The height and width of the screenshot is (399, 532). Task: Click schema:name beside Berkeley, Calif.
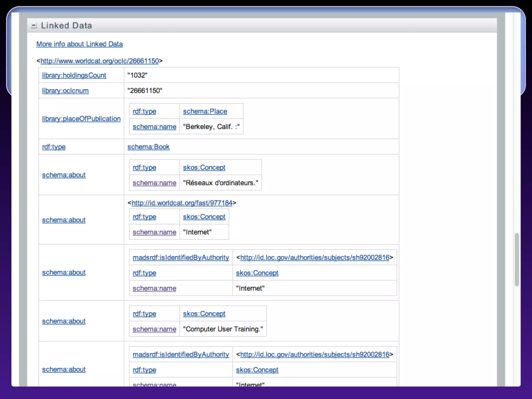click(154, 127)
